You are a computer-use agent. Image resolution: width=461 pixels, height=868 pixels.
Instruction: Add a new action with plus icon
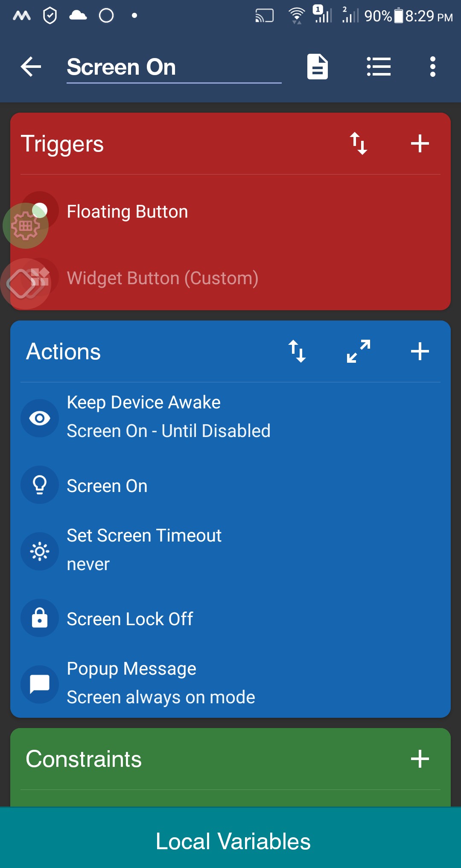click(420, 351)
